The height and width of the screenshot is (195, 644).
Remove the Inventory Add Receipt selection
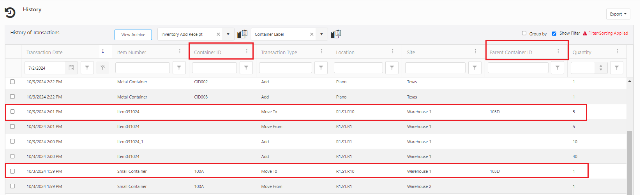pyautogui.click(x=218, y=34)
